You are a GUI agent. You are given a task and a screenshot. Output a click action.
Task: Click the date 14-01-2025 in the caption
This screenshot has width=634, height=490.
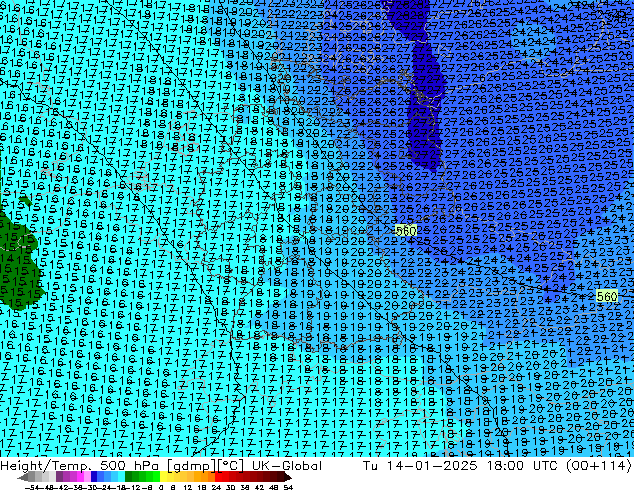pos(432,466)
